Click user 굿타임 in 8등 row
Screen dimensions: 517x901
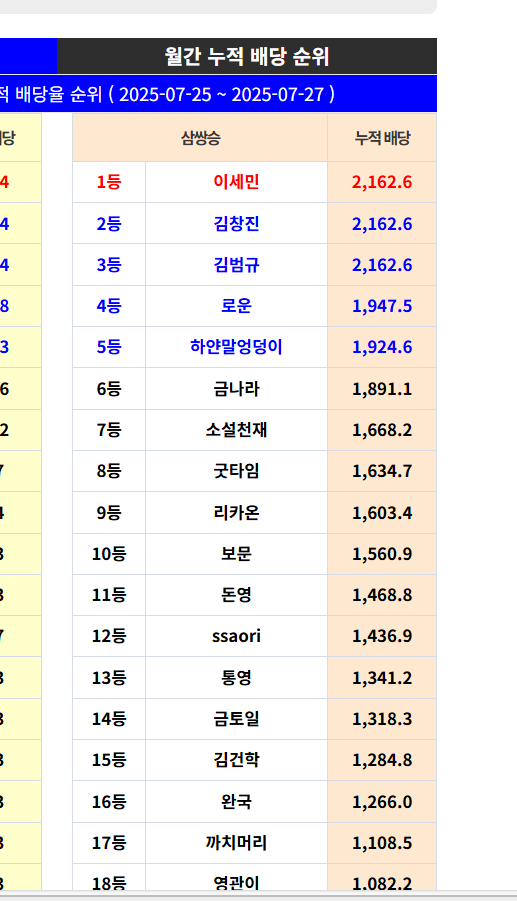pyautogui.click(x=236, y=471)
